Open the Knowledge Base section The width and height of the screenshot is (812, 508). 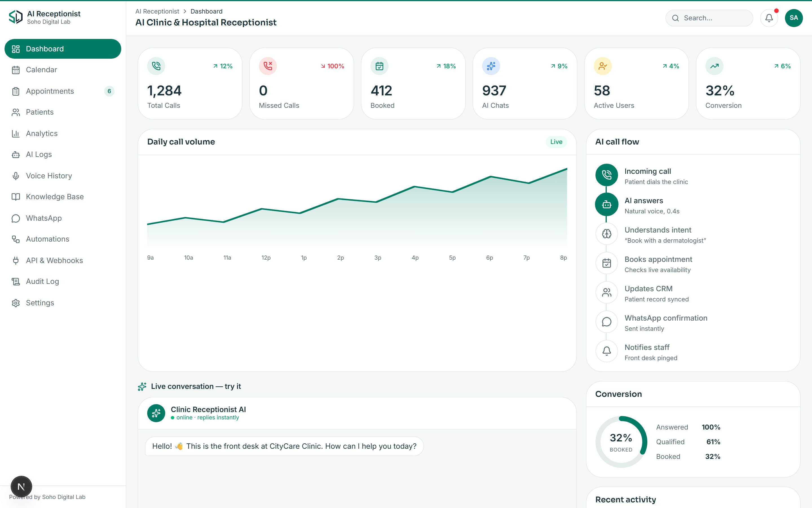(x=63, y=196)
